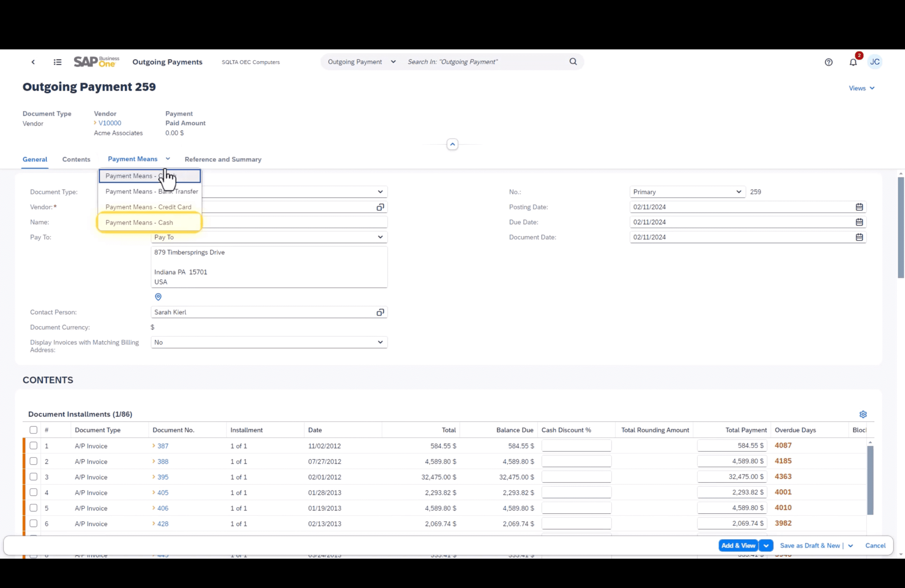Image resolution: width=905 pixels, height=588 pixels.
Task: Click Cash Discount % field for row 1
Action: (x=576, y=446)
